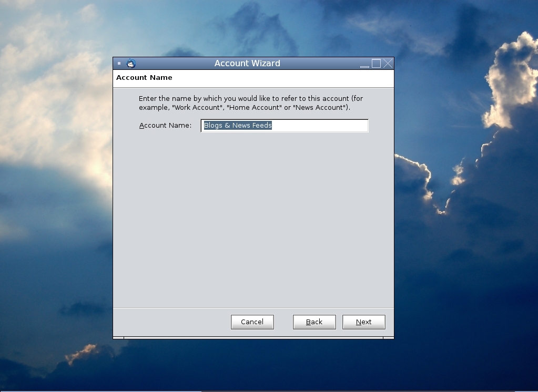The height and width of the screenshot is (392, 538).
Task: Click the "Account Name:" field label
Action: tap(165, 126)
